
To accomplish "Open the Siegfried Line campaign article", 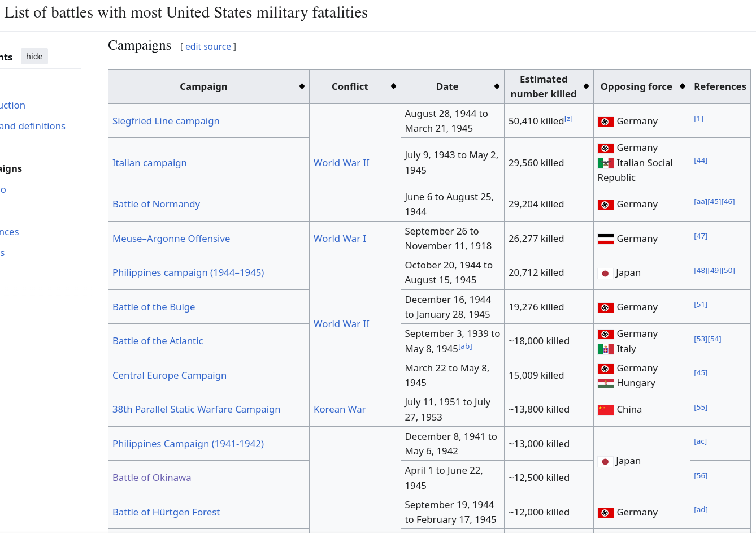I will point(166,121).
